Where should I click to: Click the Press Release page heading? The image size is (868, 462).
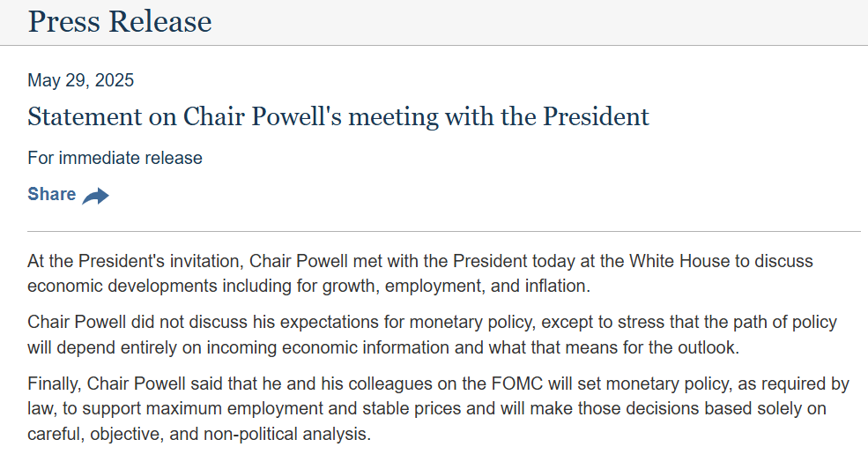coord(120,22)
